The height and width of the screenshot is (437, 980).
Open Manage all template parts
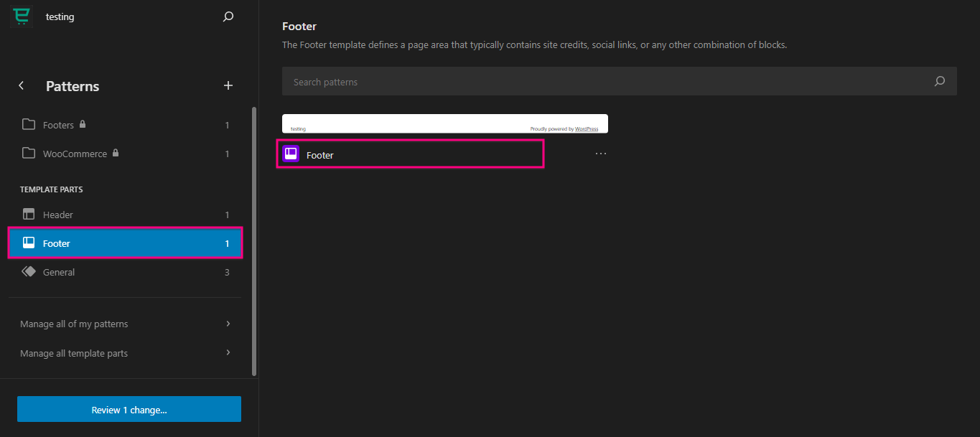coord(125,353)
